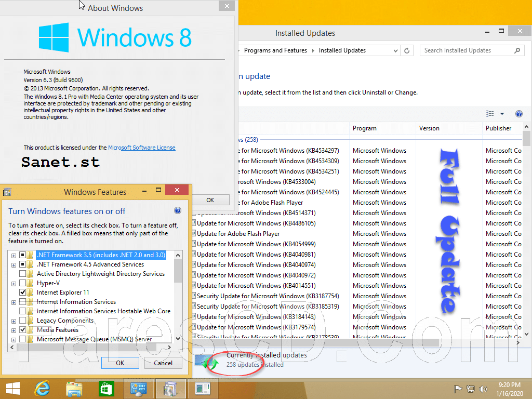
Task: Open the About Windows taskbar item
Action: point(203,389)
